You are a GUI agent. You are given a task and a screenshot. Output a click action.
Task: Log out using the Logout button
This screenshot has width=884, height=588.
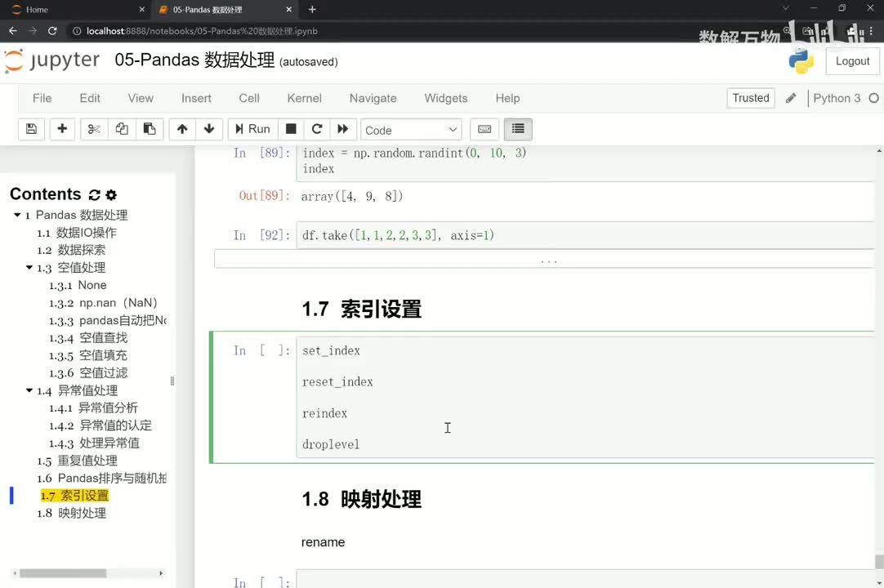tap(852, 61)
